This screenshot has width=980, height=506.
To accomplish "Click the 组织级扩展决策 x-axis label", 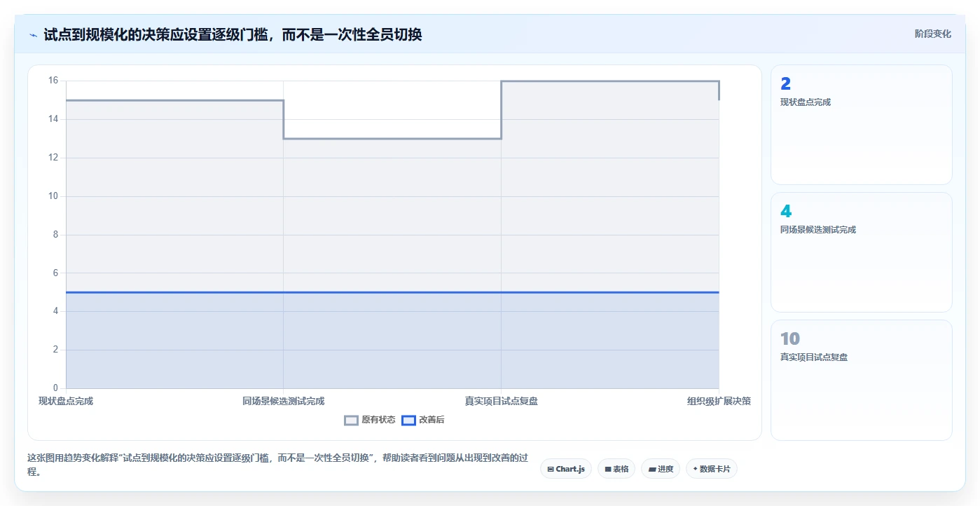I will click(x=719, y=401).
